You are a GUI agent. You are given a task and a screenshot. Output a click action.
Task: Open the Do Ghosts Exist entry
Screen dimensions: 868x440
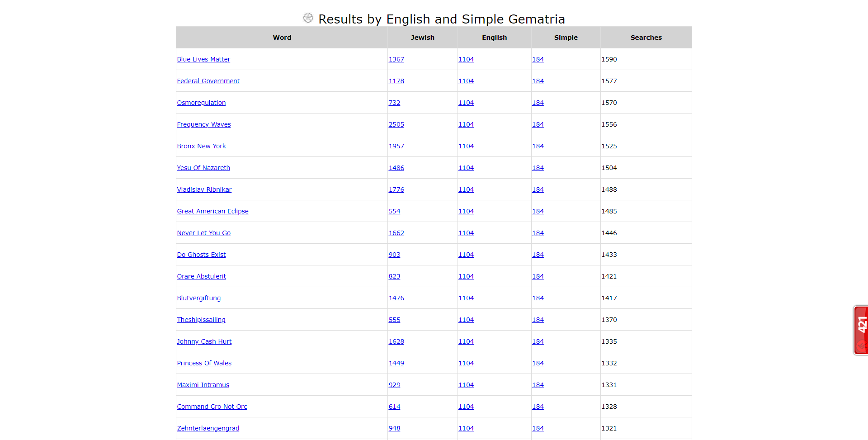[x=201, y=255]
